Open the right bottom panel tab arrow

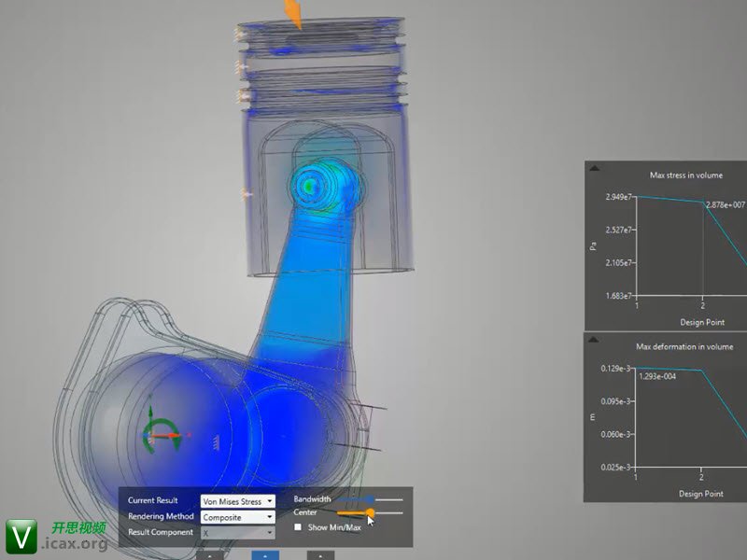pyautogui.click(x=320, y=555)
